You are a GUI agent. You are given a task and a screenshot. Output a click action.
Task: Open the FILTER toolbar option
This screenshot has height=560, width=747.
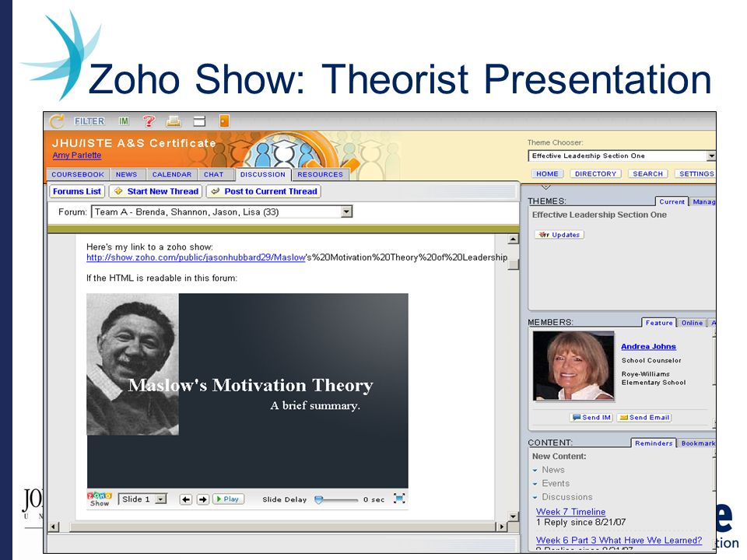[89, 121]
